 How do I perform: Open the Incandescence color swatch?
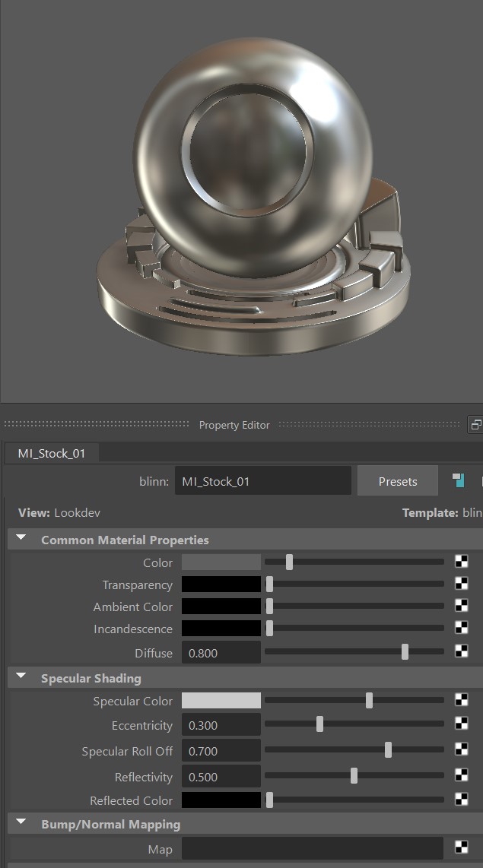click(x=221, y=629)
